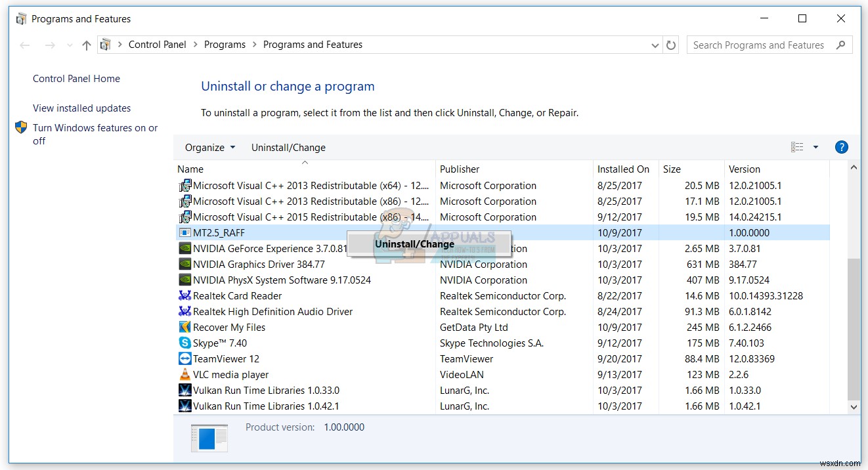This screenshot has height=470, width=868.
Task: Click VideoLAN publisher cell
Action: point(462,375)
